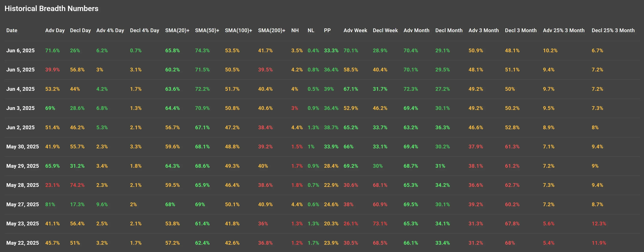Click the SMA(200)+ column header
This screenshot has width=644, height=252.
[272, 30]
